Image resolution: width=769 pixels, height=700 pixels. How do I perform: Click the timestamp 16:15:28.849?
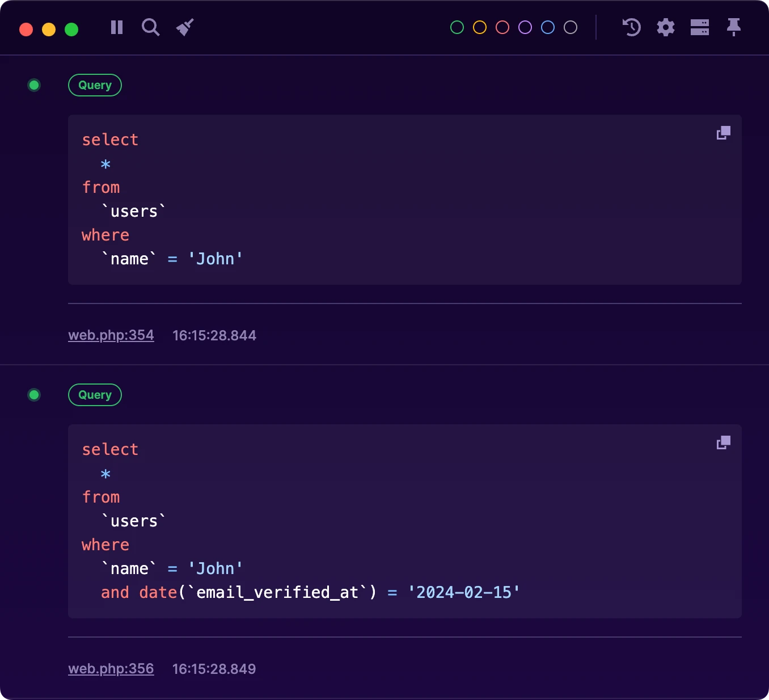pyautogui.click(x=214, y=669)
